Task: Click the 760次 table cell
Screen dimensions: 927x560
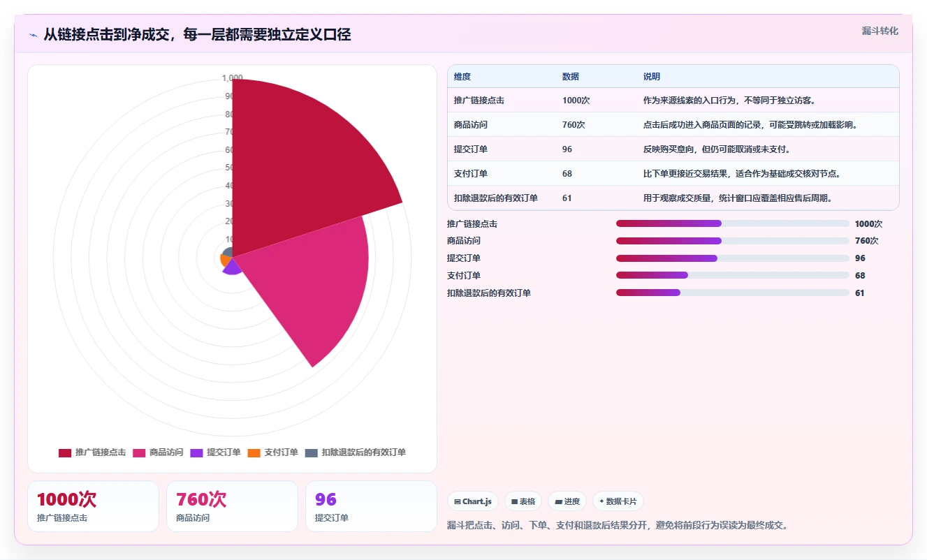Action: [574, 125]
